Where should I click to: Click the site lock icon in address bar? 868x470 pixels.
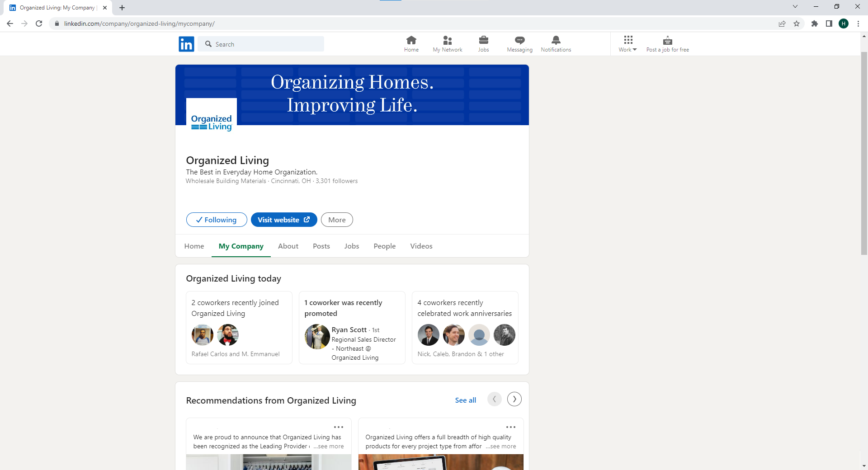click(57, 23)
